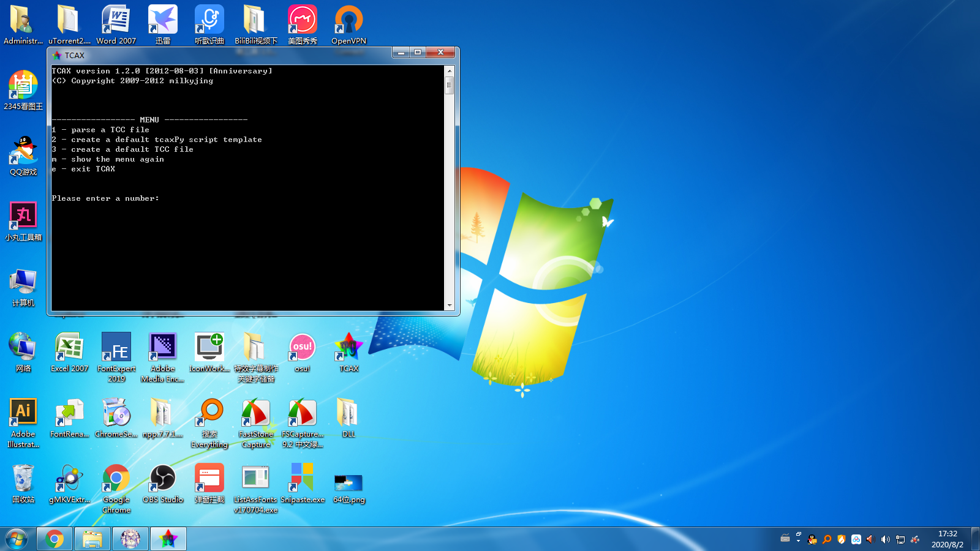The width and height of the screenshot is (980, 551).
Task: Open the uTorrent folder icon
Action: coord(69,24)
